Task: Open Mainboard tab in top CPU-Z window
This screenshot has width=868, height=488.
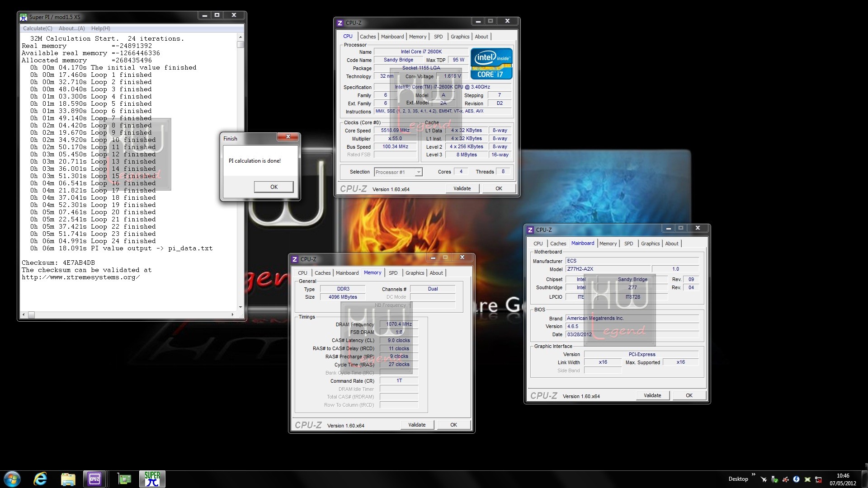Action: [x=392, y=37]
